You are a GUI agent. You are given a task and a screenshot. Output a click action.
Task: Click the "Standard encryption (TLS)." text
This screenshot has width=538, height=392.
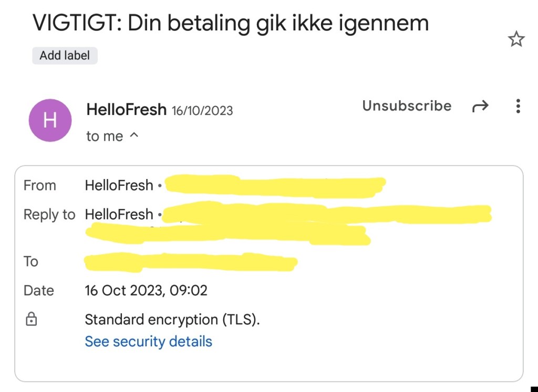click(172, 319)
